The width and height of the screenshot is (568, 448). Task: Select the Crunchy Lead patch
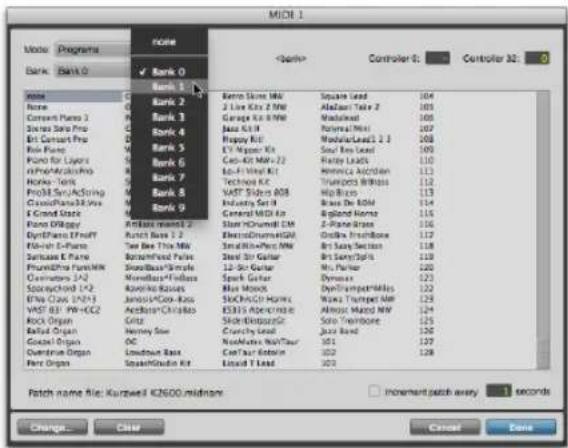(x=249, y=331)
